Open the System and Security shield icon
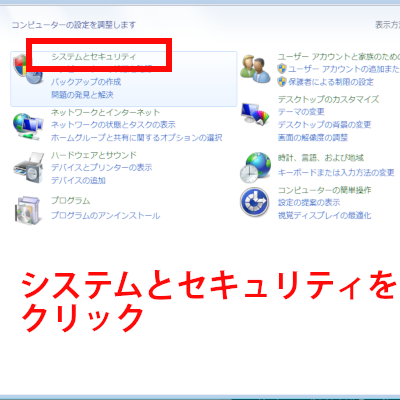Viewport: 400px width, 400px height. [28, 69]
